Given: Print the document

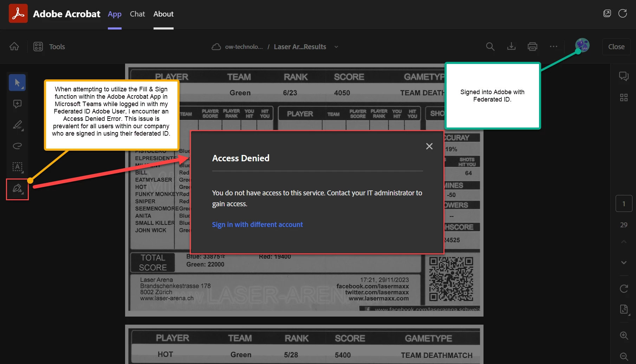Looking at the screenshot, I should [532, 46].
